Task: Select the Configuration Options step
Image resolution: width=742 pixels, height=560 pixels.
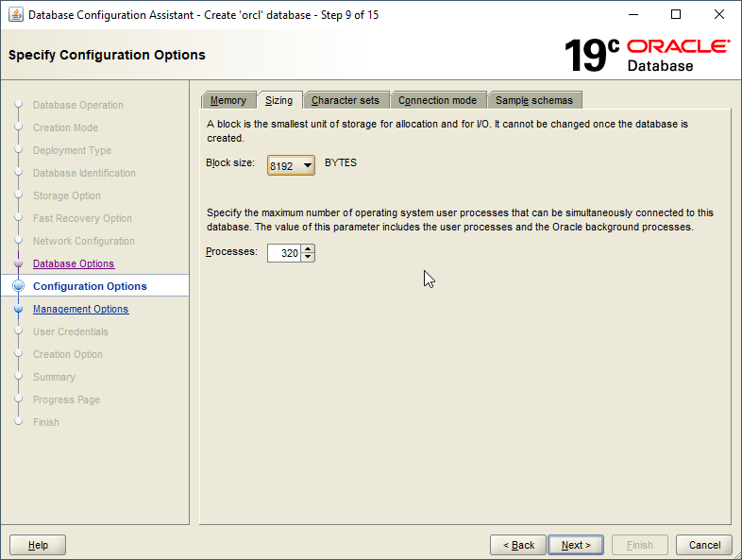Action: (90, 286)
